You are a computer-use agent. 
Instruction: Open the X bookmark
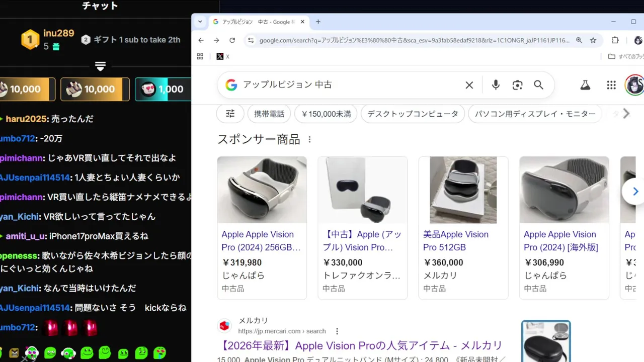[x=223, y=56]
